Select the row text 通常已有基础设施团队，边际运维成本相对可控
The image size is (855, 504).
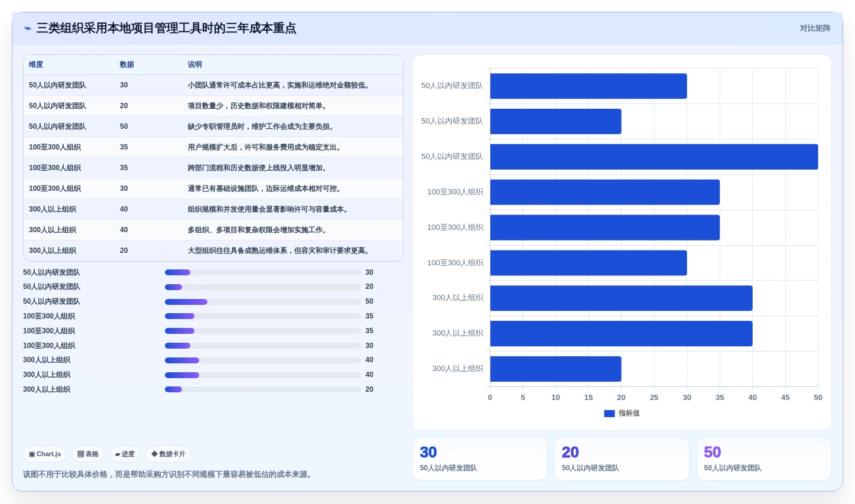[266, 188]
